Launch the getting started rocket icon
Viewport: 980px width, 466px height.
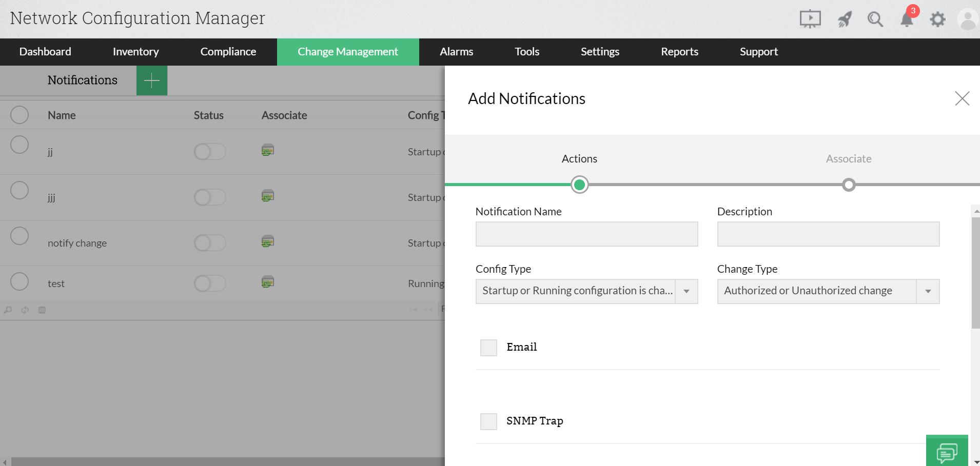tap(845, 19)
